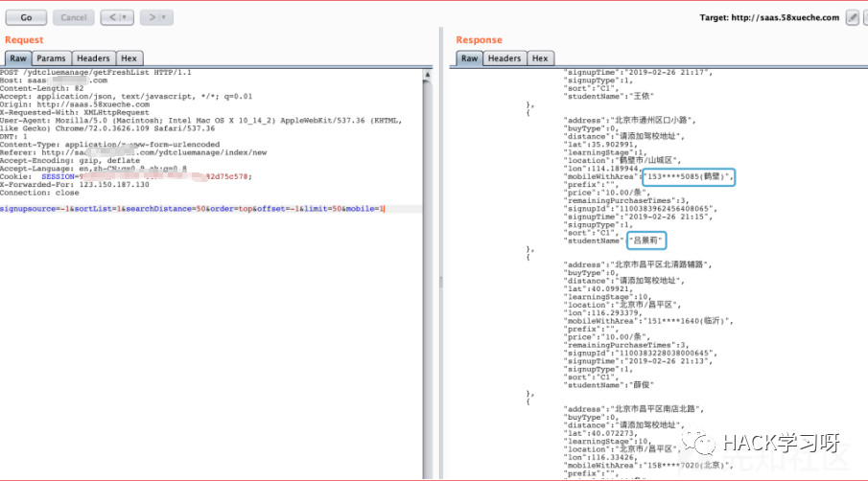Click the X-Forwarded-For: 123.150.187.130 line
The width and height of the screenshot is (868, 481).
(75, 185)
